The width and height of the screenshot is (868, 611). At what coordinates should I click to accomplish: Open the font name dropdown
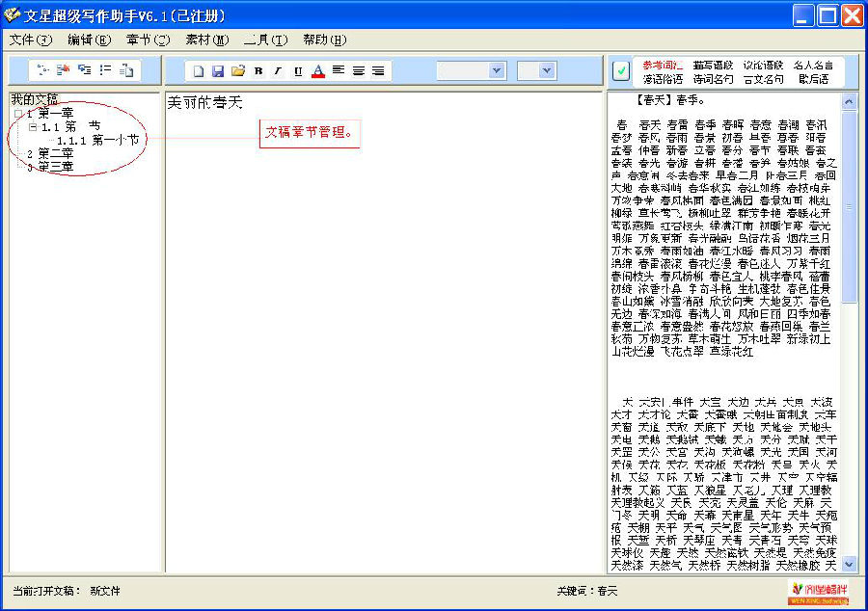click(497, 70)
